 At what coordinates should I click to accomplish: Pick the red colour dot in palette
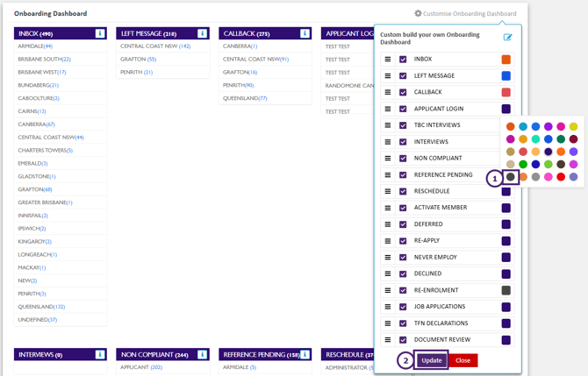point(561,177)
